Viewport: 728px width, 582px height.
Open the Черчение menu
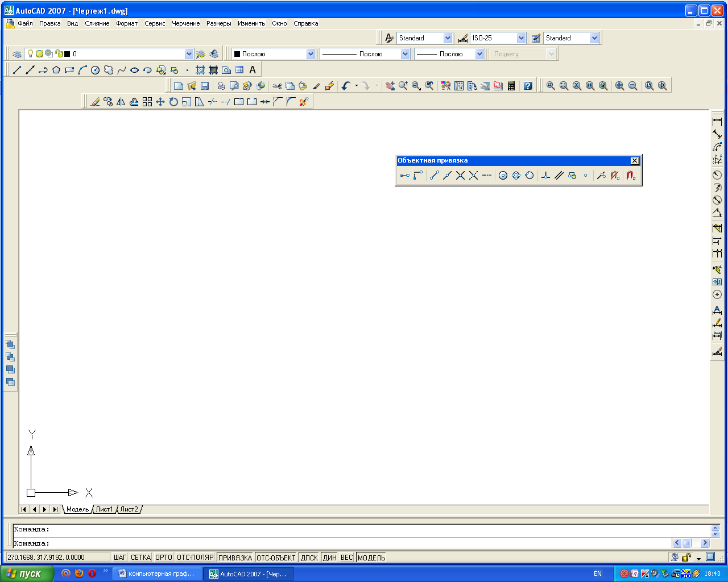tap(186, 23)
